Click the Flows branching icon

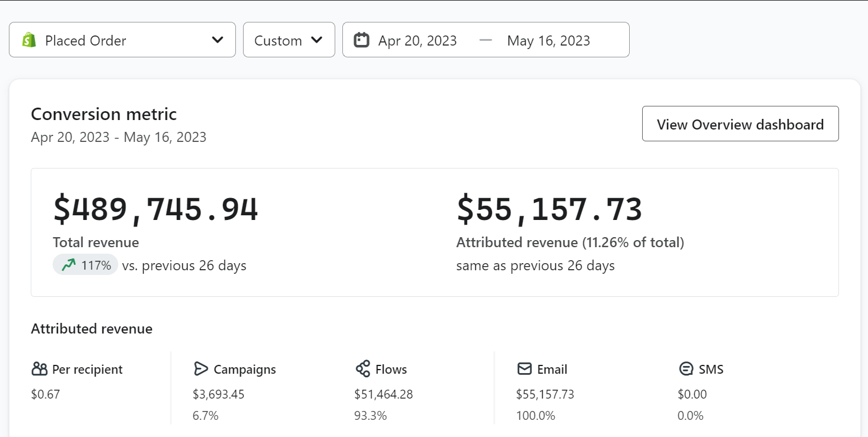click(x=362, y=369)
